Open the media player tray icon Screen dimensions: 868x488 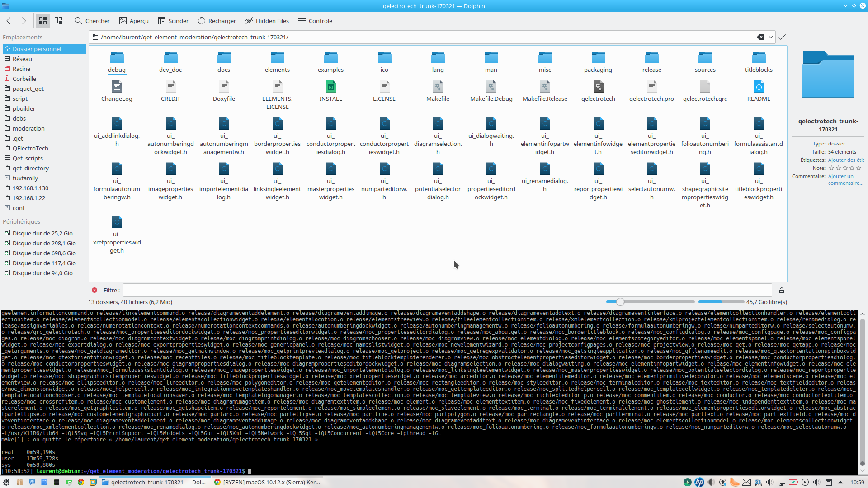(805, 482)
